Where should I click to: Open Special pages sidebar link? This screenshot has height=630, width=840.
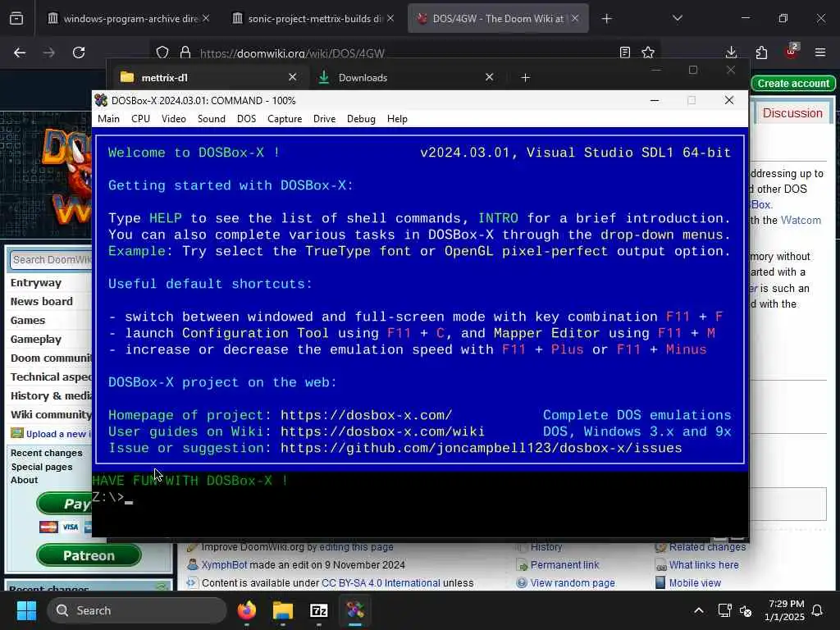[42, 467]
